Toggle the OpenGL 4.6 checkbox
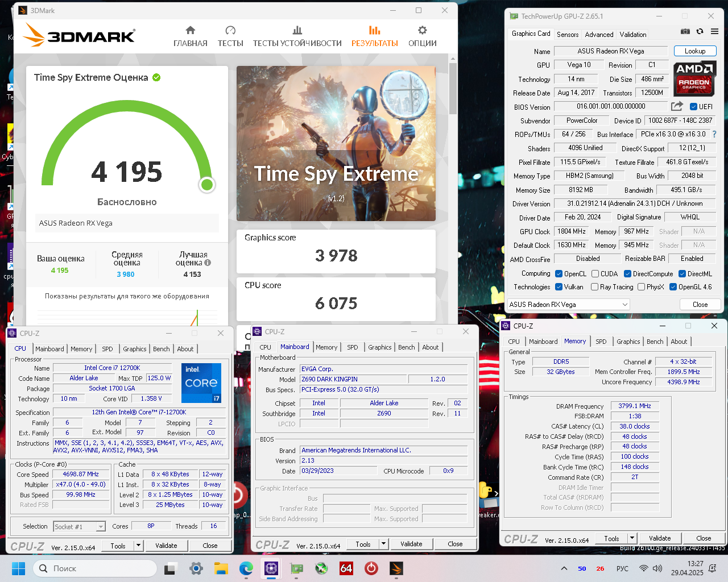This screenshot has width=728, height=582. pos(673,287)
